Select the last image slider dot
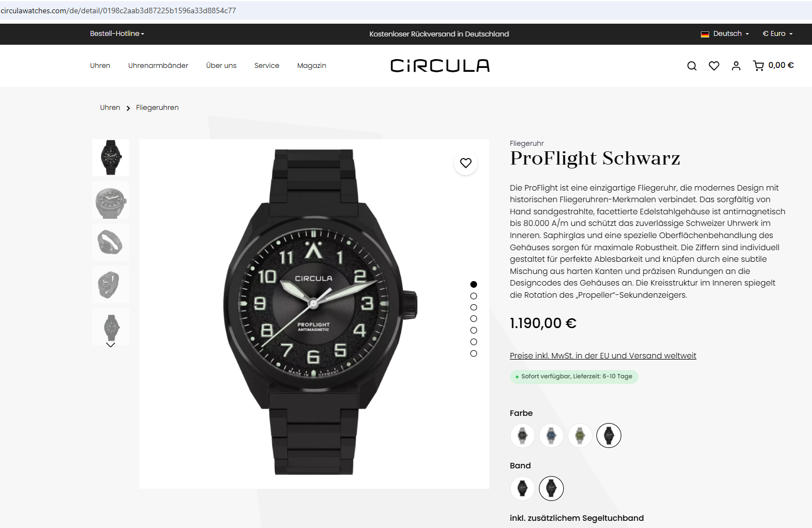This screenshot has width=812, height=528. pos(474,353)
